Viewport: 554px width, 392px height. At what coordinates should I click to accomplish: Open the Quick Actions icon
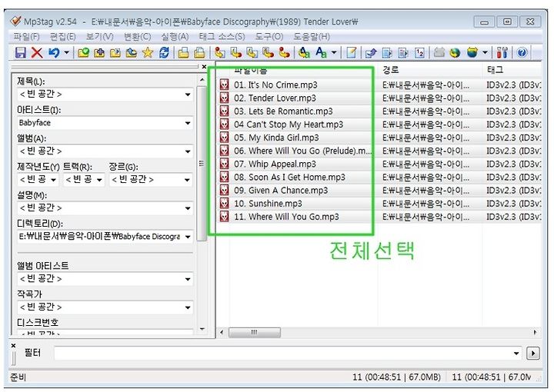click(321, 53)
